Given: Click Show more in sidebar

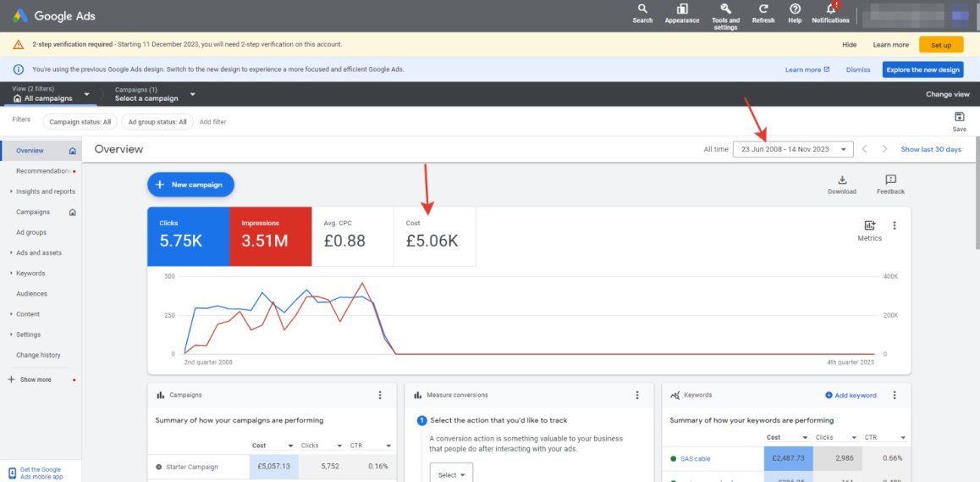Looking at the screenshot, I should [x=36, y=380].
